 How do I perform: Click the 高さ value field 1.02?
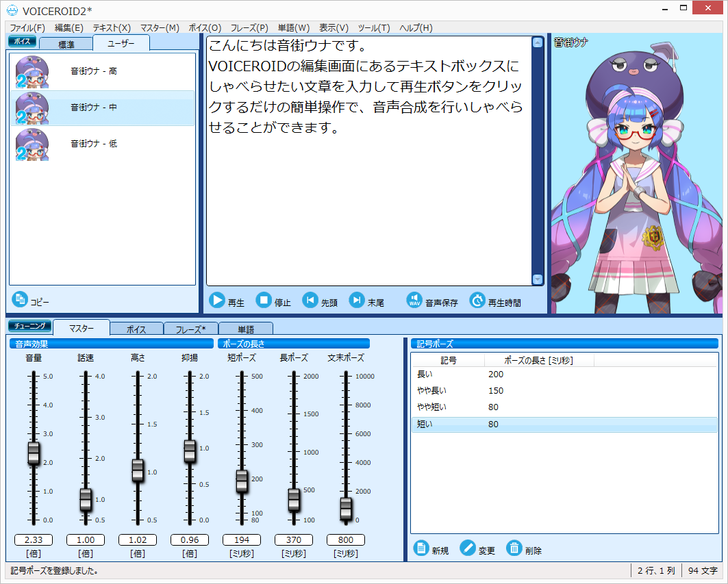coord(138,540)
